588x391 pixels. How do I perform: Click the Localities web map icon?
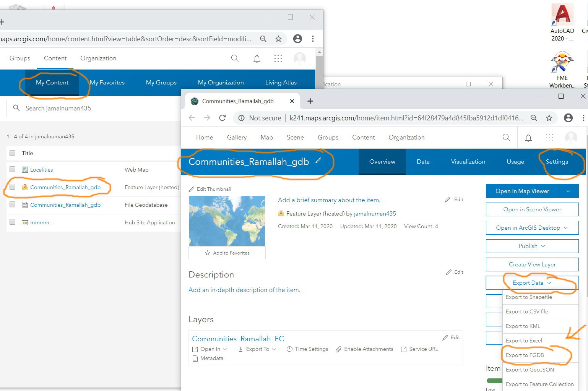pos(25,170)
